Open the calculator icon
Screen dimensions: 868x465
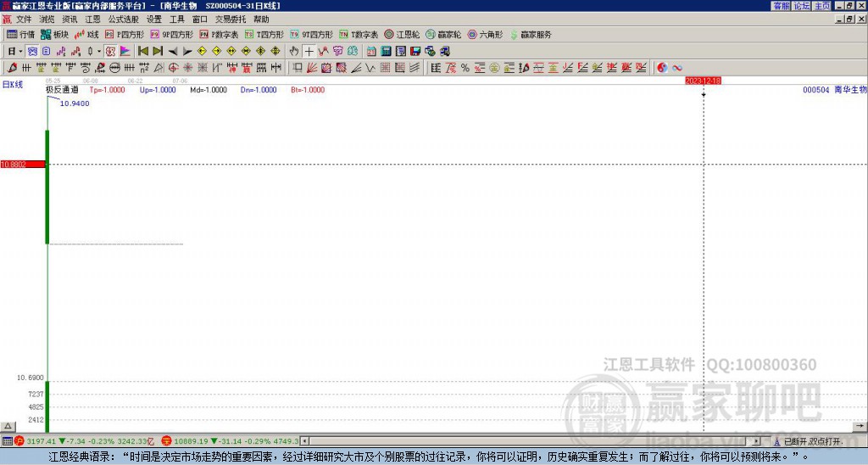point(386,51)
